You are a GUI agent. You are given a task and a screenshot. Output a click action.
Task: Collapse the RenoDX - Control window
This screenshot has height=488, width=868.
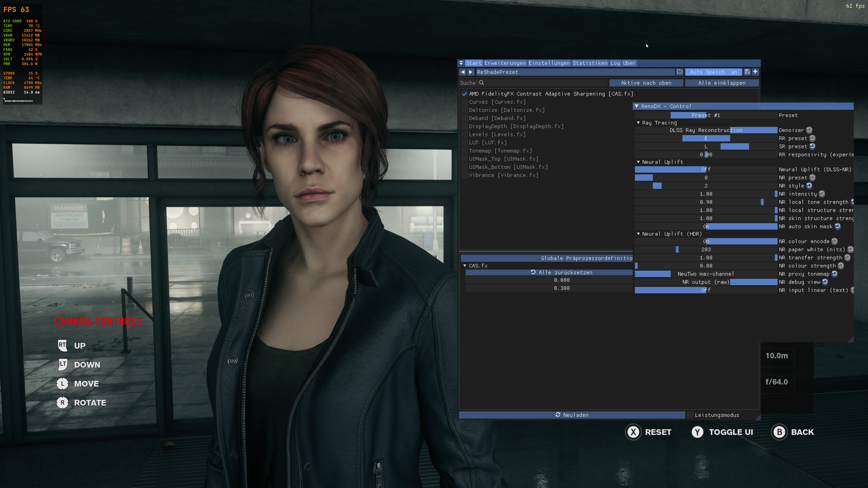point(637,106)
